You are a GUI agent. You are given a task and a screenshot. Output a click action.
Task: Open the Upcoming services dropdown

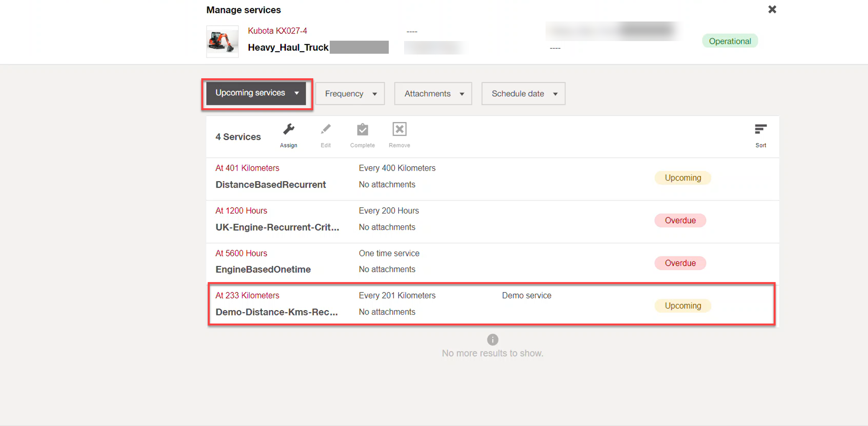pos(256,93)
